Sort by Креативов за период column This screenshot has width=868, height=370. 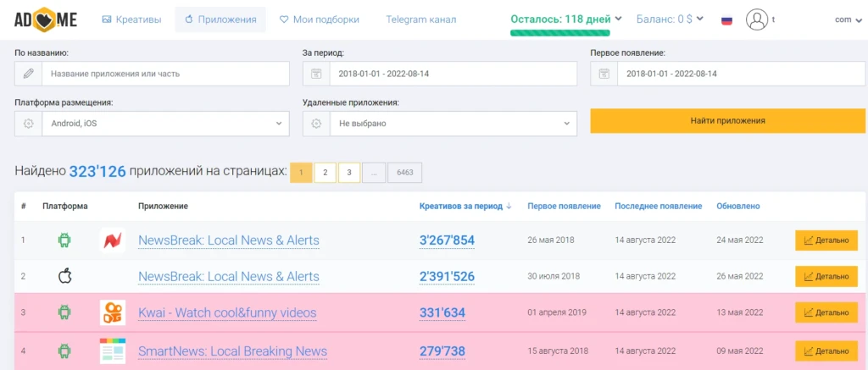[x=465, y=207]
